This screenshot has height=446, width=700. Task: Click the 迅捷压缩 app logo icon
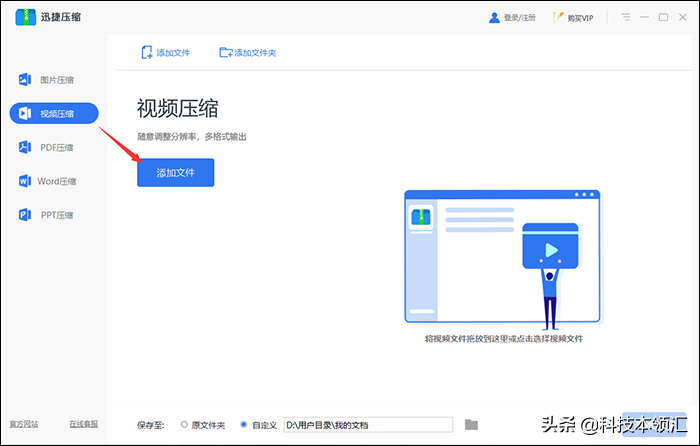[x=25, y=17]
